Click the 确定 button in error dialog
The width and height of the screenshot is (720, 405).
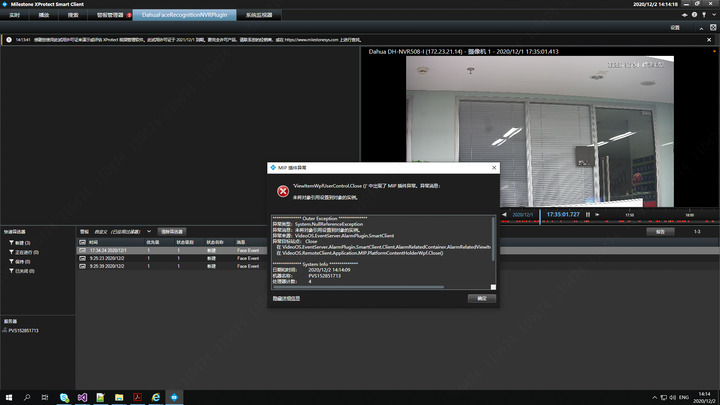(481, 298)
